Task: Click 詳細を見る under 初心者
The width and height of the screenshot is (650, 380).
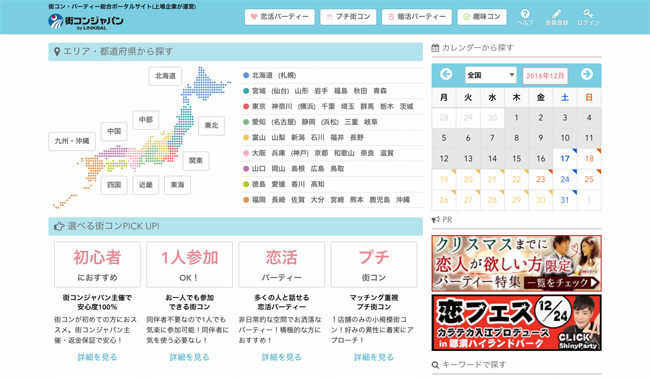Action: tap(97, 357)
